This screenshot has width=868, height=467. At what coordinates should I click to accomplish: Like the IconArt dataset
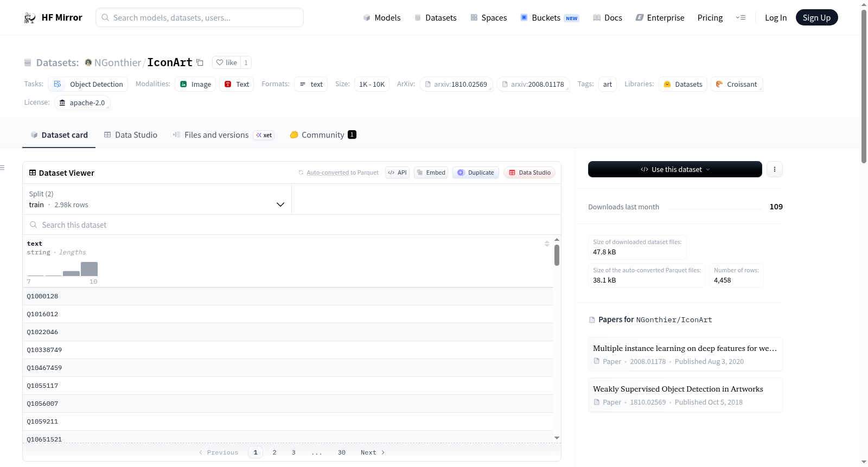pyautogui.click(x=226, y=62)
